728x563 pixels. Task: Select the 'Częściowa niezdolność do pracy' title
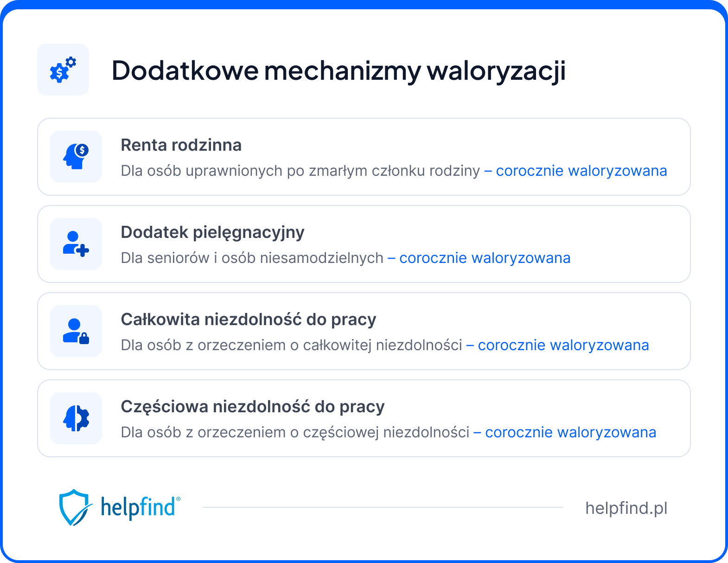pos(253,407)
